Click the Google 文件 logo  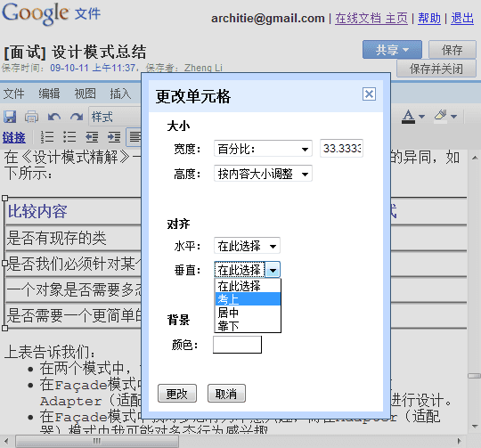(x=52, y=13)
